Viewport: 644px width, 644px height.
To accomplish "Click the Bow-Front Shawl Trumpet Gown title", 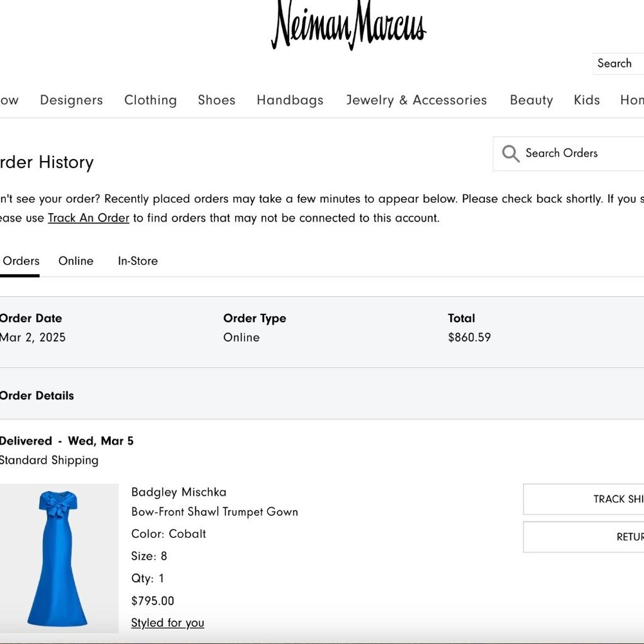I will coord(214,511).
